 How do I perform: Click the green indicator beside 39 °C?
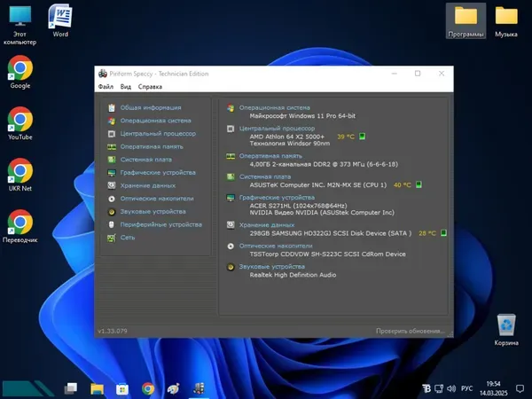363,137
